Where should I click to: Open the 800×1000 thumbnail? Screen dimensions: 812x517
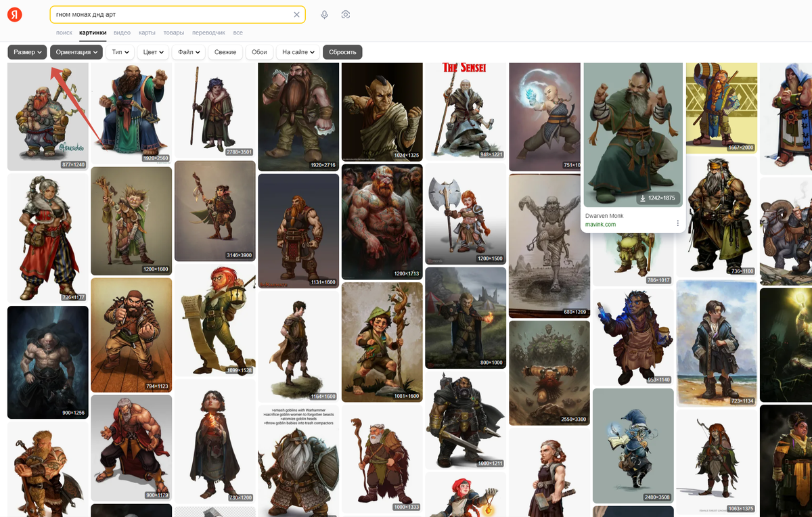point(466,318)
